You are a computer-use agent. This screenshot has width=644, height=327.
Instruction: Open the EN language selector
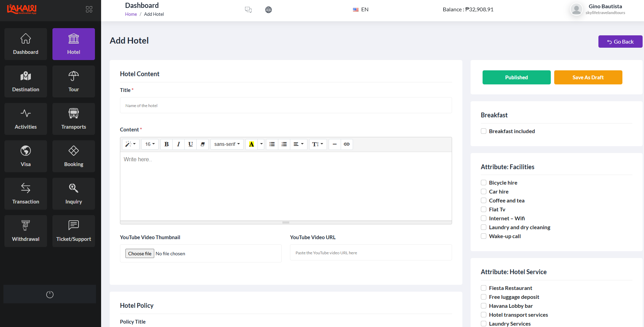pos(361,10)
